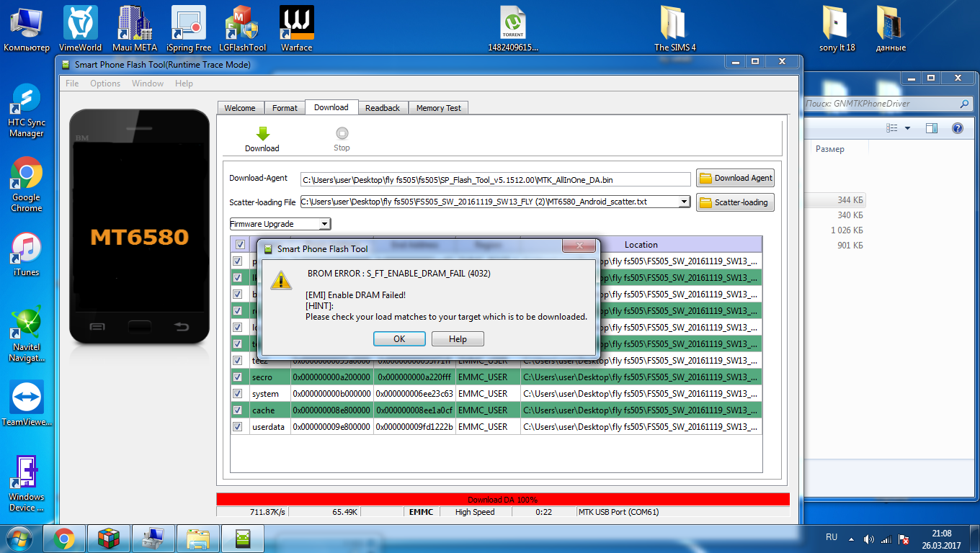Open TeamViewer desktop icon
Screen dimensions: 980x553
point(27,397)
